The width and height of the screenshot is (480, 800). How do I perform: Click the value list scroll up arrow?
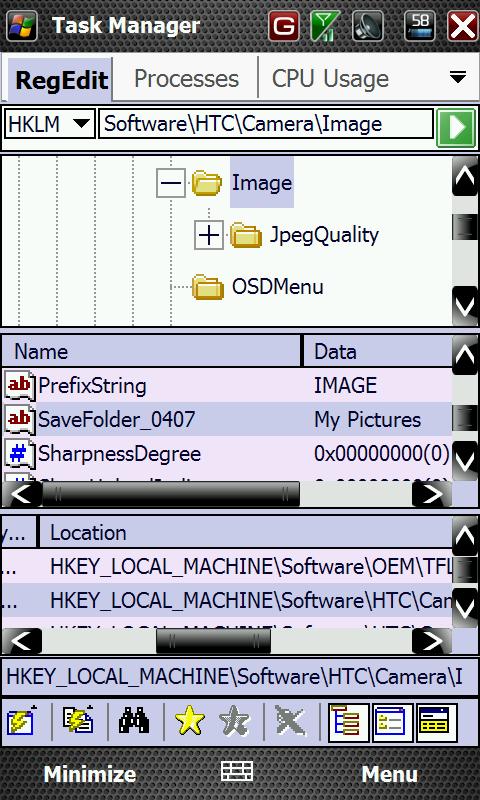point(465,355)
